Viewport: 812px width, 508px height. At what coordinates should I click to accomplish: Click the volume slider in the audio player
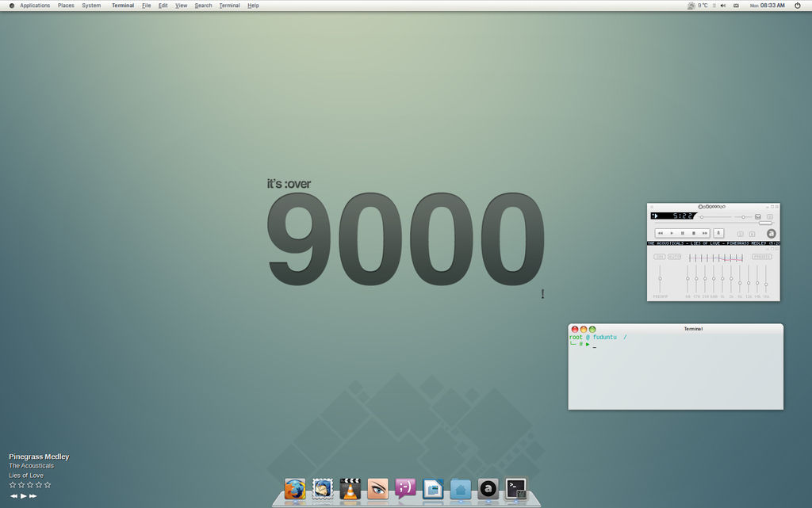(x=715, y=217)
